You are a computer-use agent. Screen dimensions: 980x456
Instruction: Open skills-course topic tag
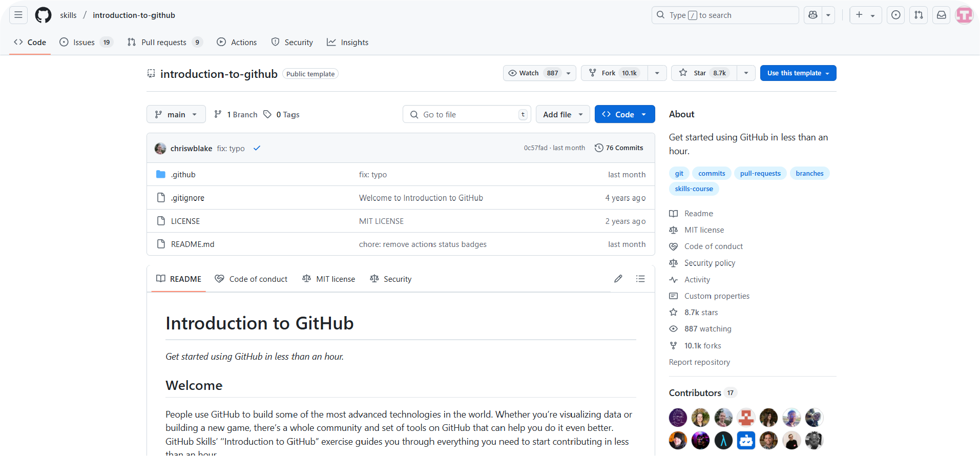click(694, 189)
